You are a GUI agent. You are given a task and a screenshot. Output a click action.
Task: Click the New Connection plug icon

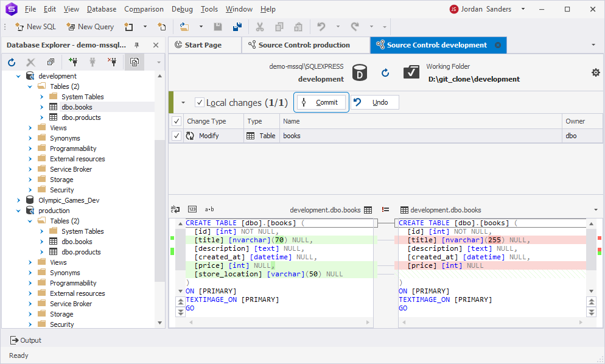tap(72, 61)
